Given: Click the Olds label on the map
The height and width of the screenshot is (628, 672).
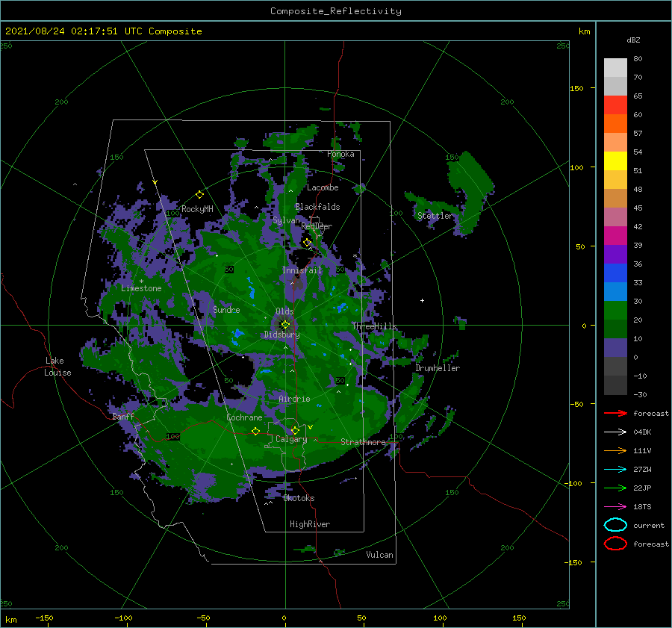Looking at the screenshot, I should [x=284, y=311].
